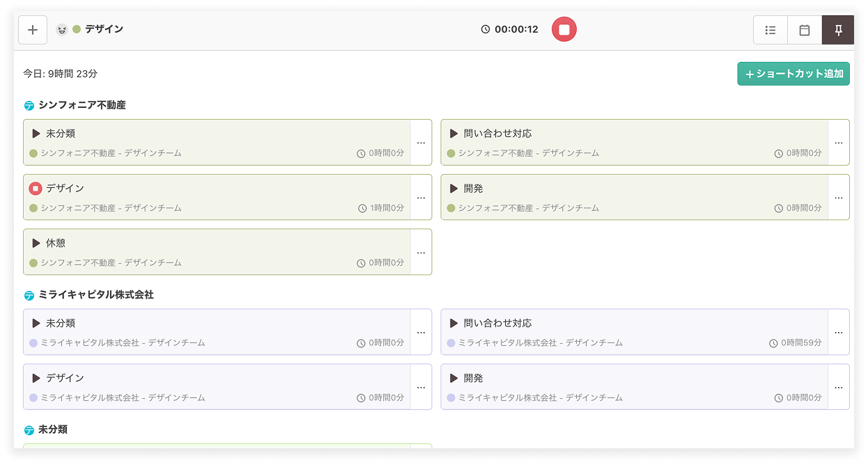868x465 pixels.
Task: Start the timer for the 休憩 task
Action: pyautogui.click(x=37, y=243)
